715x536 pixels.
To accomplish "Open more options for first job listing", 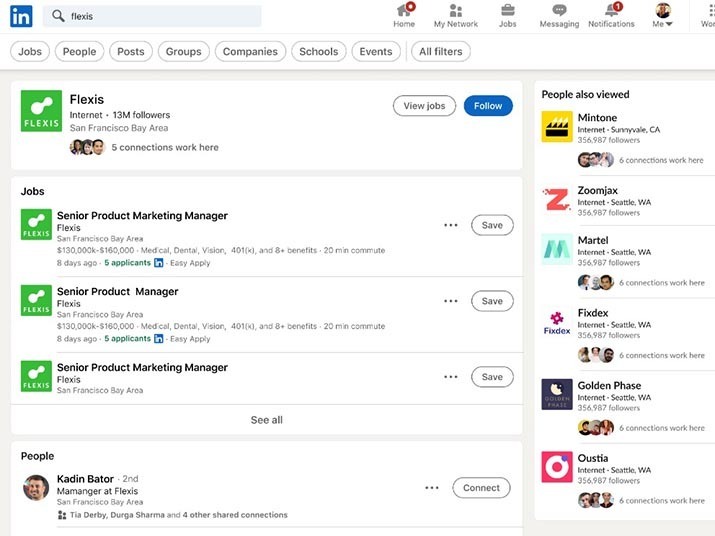I will point(451,225).
